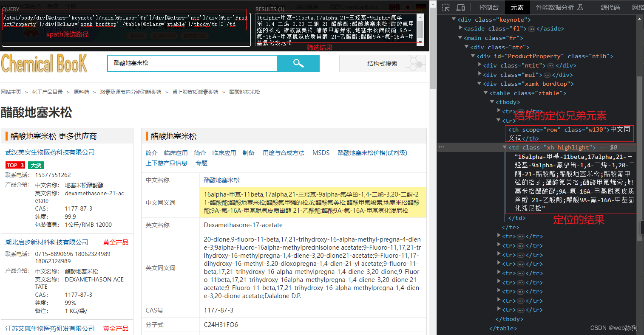Screen dimensions: 644x335
Task: Click the Dexamethasone-17-acetate table cell
Action: pos(313,225)
